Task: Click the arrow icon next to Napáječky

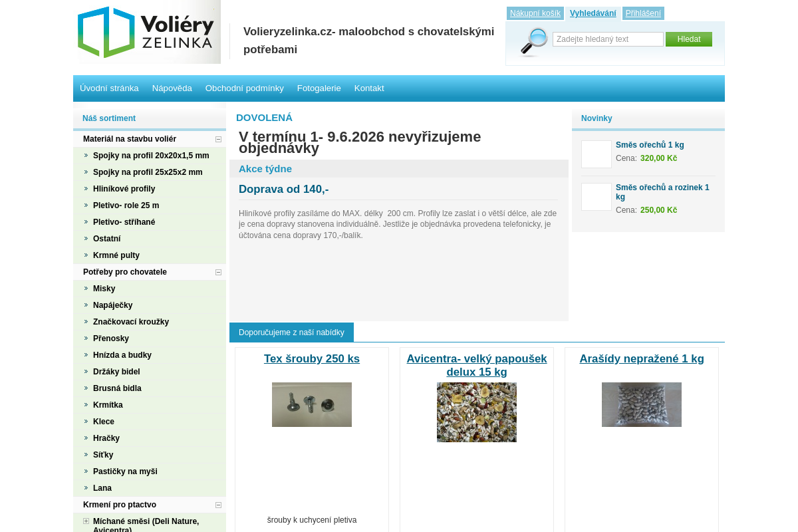Action: [86, 305]
